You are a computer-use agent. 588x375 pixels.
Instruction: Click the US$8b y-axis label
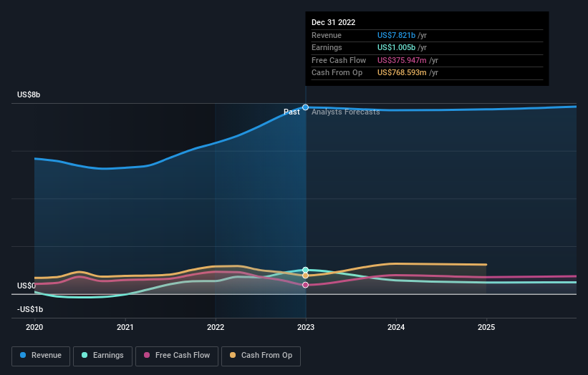[x=29, y=94]
